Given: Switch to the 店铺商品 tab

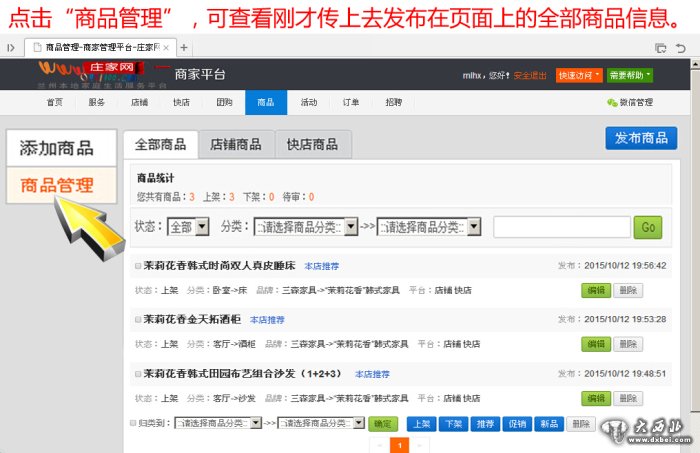Looking at the screenshot, I should [236, 144].
